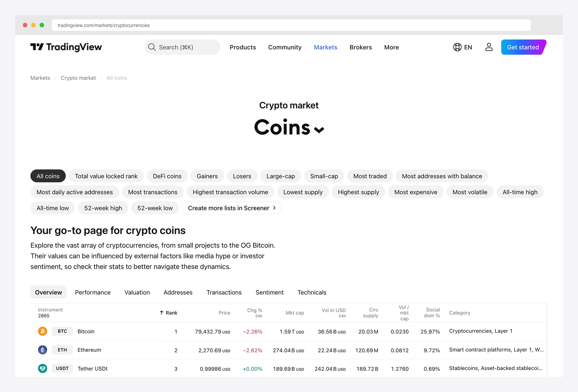Choose Lowest supply list
This screenshot has width=578, height=392.
[303, 192]
